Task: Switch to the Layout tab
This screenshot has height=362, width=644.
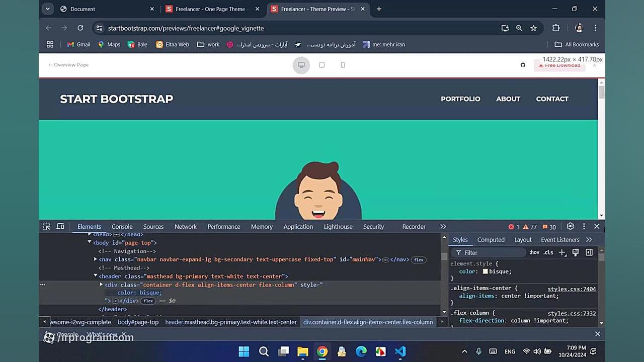Action: [x=523, y=240]
